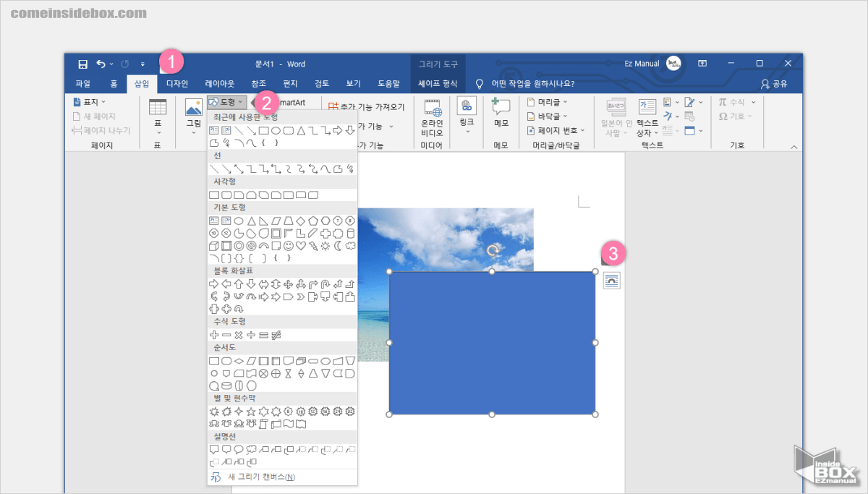868x494 pixels.
Task: Click the 공유 share button
Action: (x=774, y=84)
